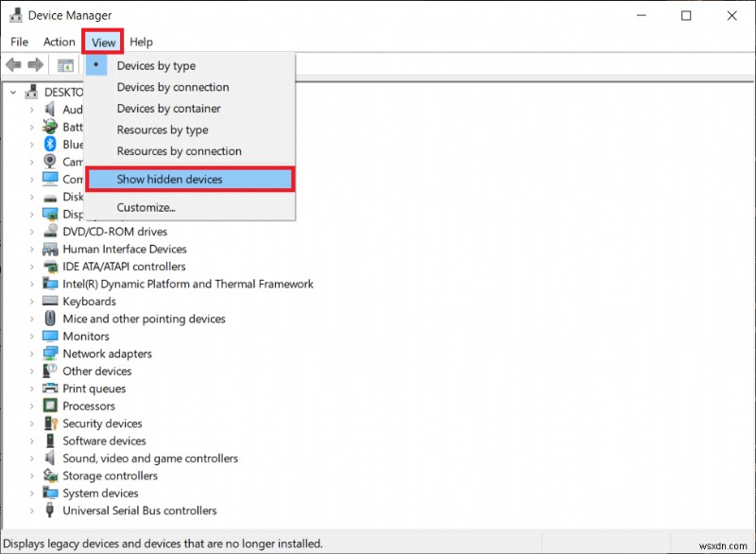Choose Resources by connection
Image resolution: width=756 pixels, height=554 pixels.
click(x=190, y=151)
